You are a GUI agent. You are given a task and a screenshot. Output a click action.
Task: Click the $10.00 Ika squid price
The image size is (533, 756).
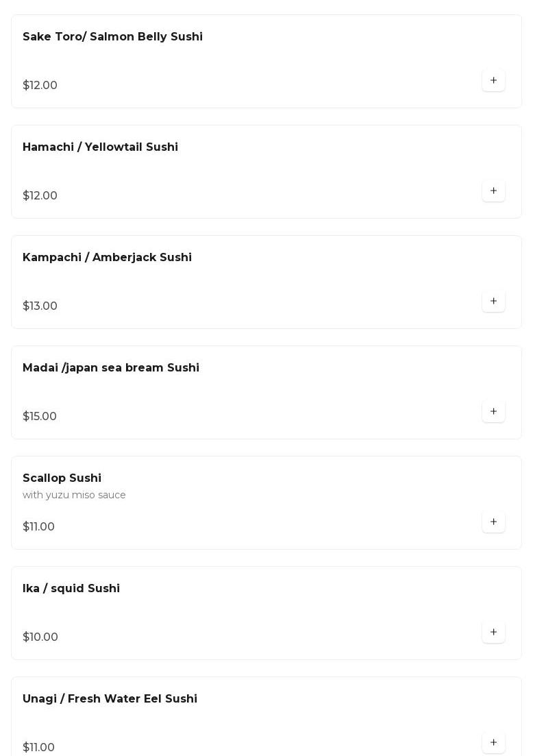[40, 637]
